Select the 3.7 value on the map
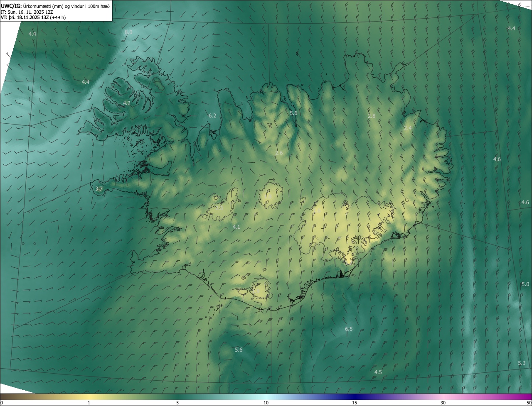The image size is (532, 406). [99, 188]
